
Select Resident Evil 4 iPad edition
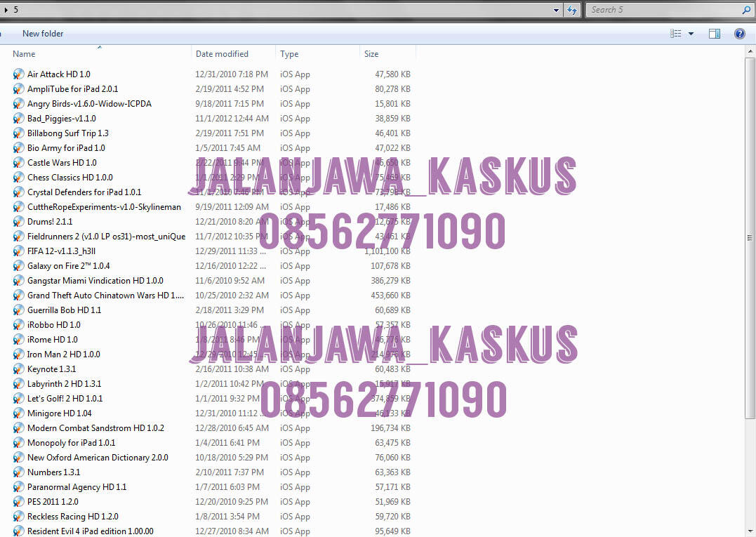coord(90,531)
